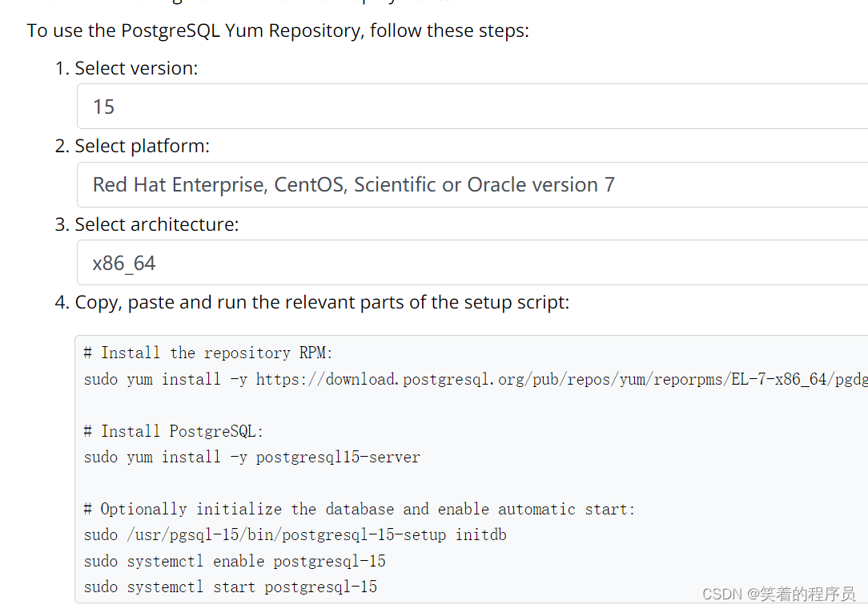The image size is (868, 609).
Task: Click the '# Install the repository RPM:' comment
Action: [207, 353]
